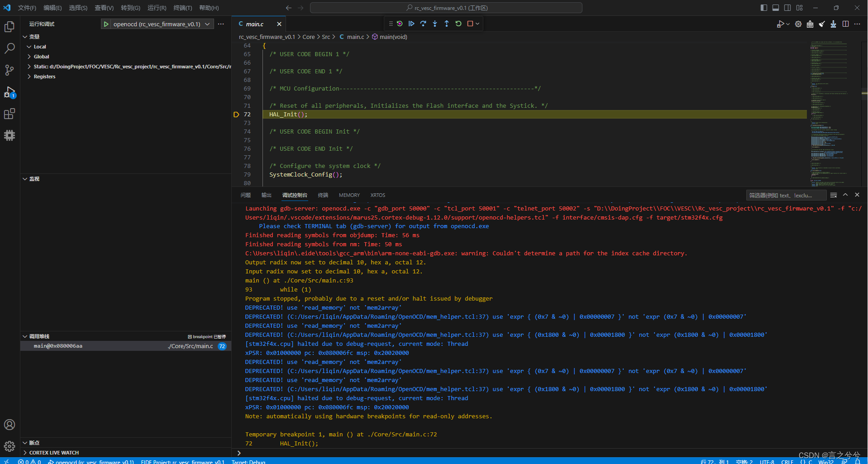Viewport: 868px width, 464px height.
Task: Step out of the current function
Action: (447, 24)
